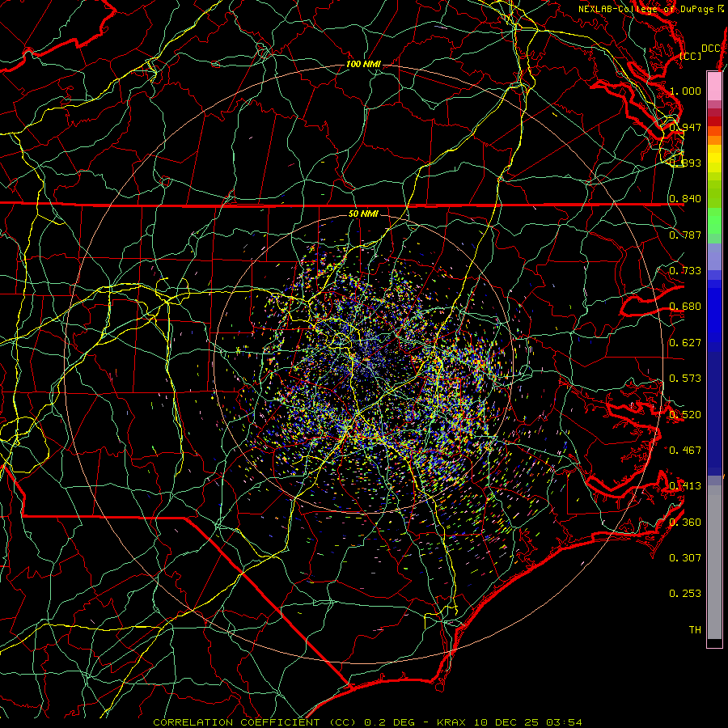Click the CORRELATION COEFFICIENT caption text
This screenshot has width=728, height=728.
click(x=236, y=722)
